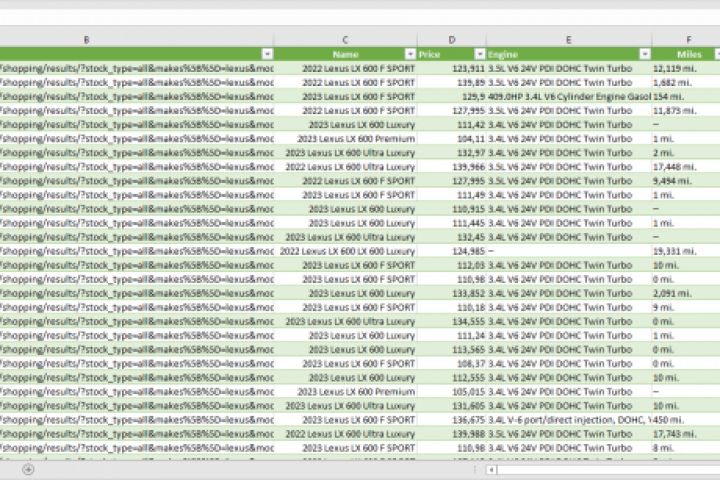Image resolution: width=720 pixels, height=480 pixels.
Task: Click the horizontal scrollbar track
Action: click(x=608, y=470)
